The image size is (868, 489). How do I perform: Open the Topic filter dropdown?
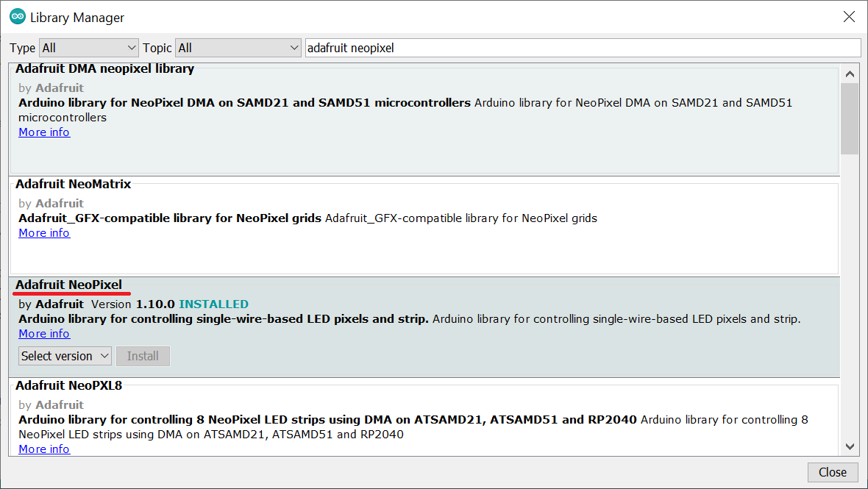coord(238,48)
